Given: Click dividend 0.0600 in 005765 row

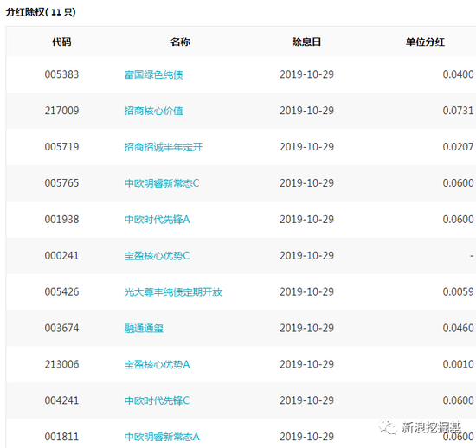Looking at the screenshot, I should click(458, 183).
